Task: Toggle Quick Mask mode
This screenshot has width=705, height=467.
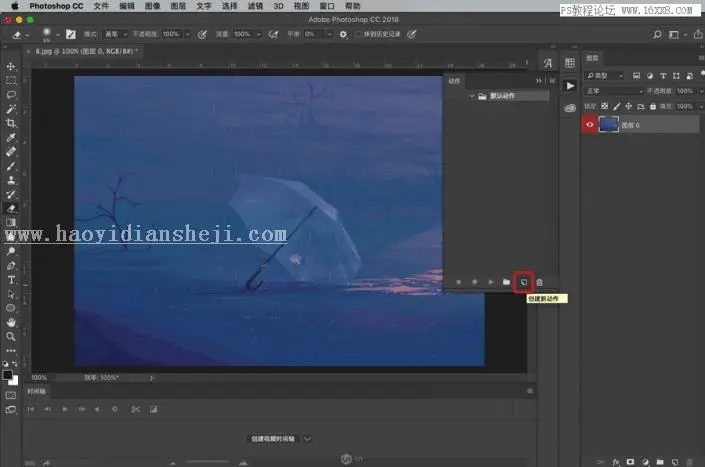Action: (x=11, y=395)
